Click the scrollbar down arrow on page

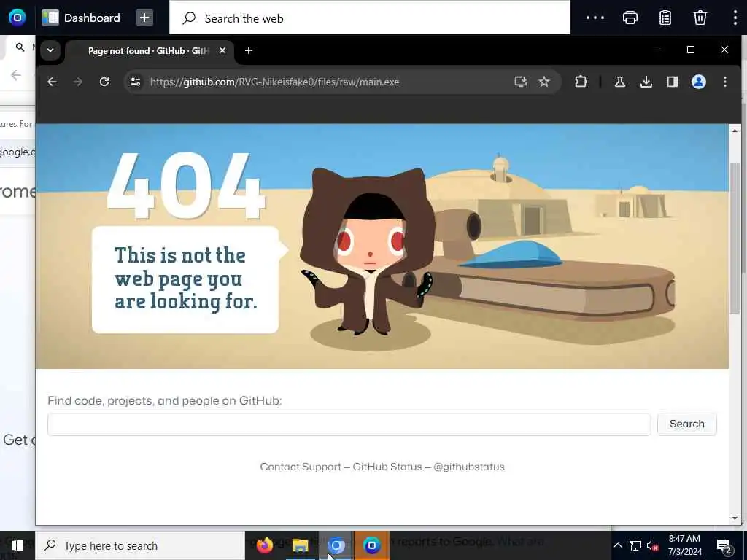[735, 518]
